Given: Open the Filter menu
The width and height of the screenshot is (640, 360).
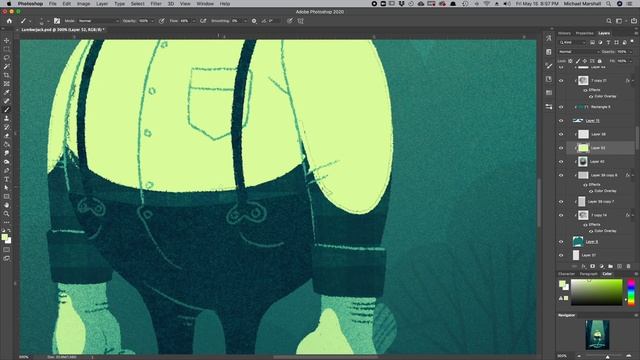Looking at the screenshot, I should (x=156, y=4).
